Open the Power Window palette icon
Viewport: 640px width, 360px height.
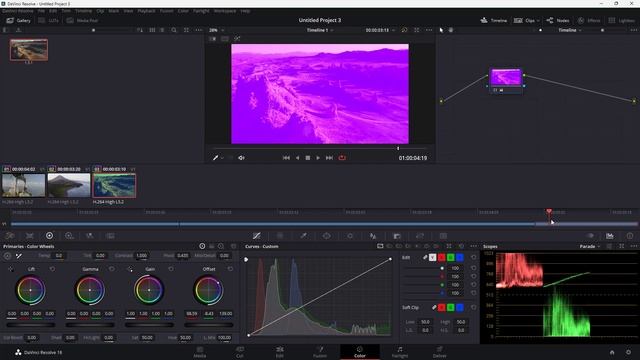[327, 236]
